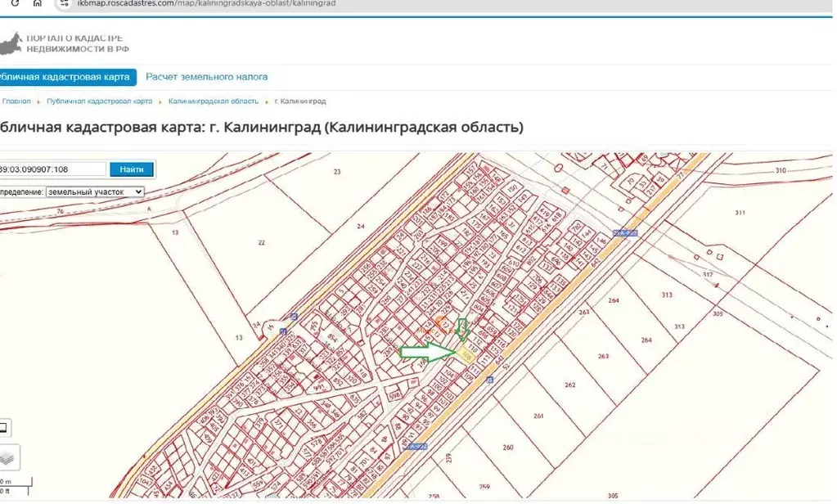Expand the object type dropdown arrow

click(x=140, y=191)
